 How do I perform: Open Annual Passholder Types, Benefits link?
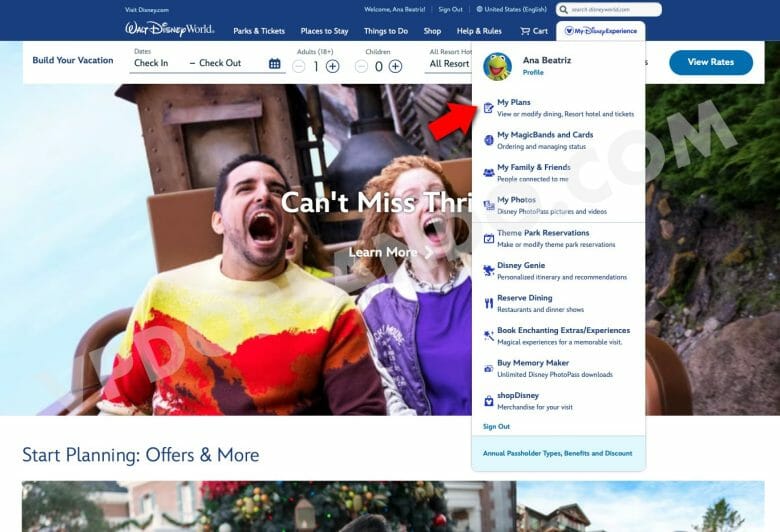pyautogui.click(x=557, y=453)
